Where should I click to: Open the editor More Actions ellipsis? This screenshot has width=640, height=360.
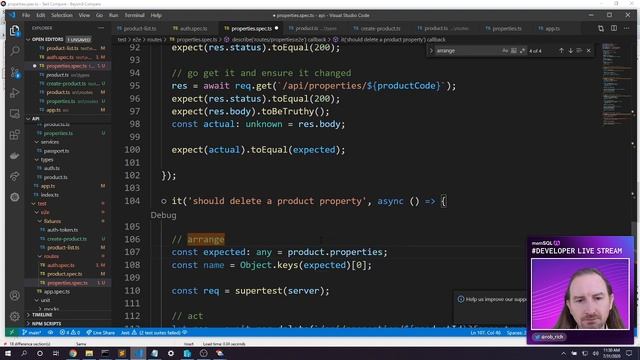pyautogui.click(x=627, y=29)
